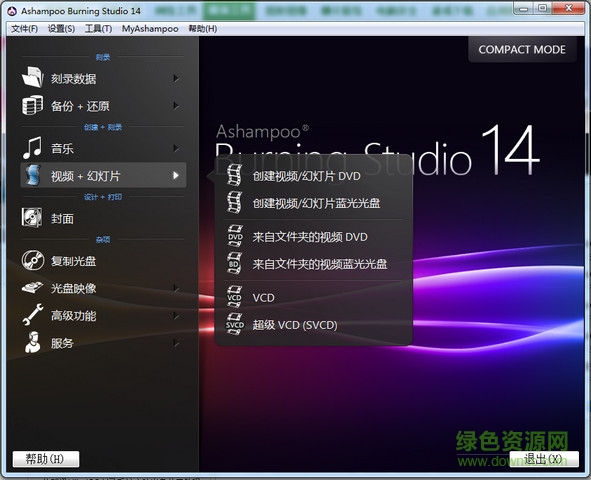Open 备份 + 还原 item label
The image size is (591, 480).
tap(80, 106)
